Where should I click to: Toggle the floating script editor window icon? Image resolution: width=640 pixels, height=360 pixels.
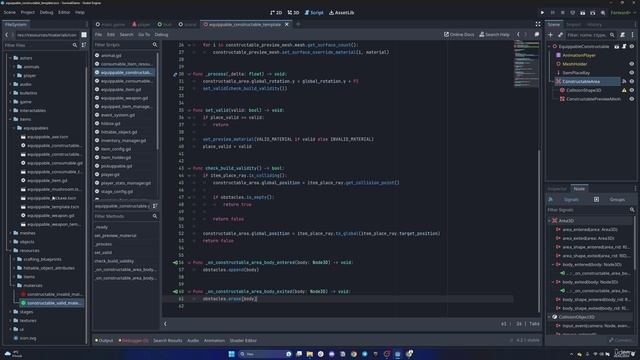point(537,35)
